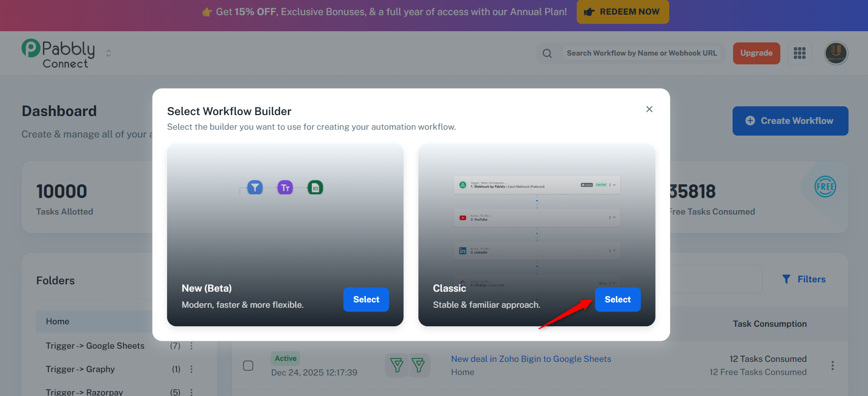Click the REDEEM NOW button
Image resolution: width=868 pixels, height=396 pixels.
coord(623,12)
